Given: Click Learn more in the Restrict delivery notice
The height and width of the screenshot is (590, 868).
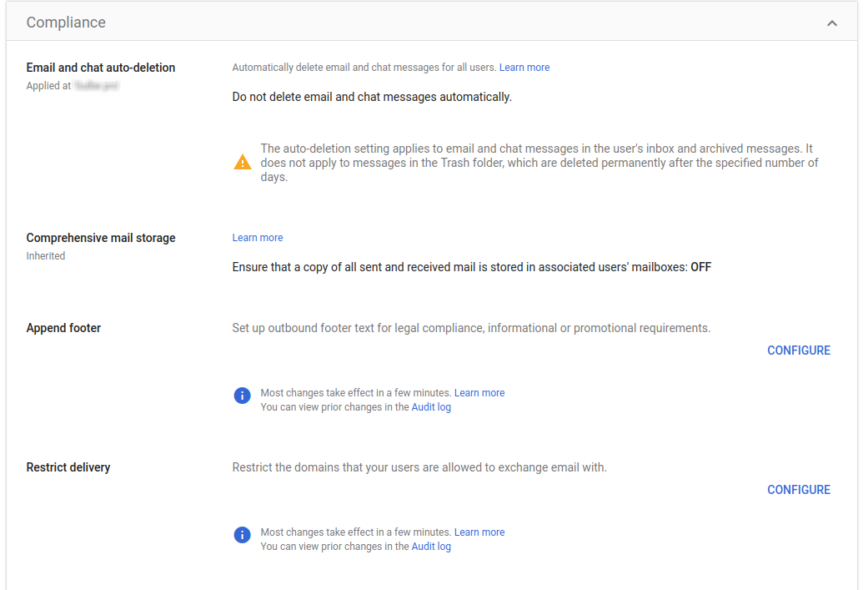Looking at the screenshot, I should click(479, 532).
